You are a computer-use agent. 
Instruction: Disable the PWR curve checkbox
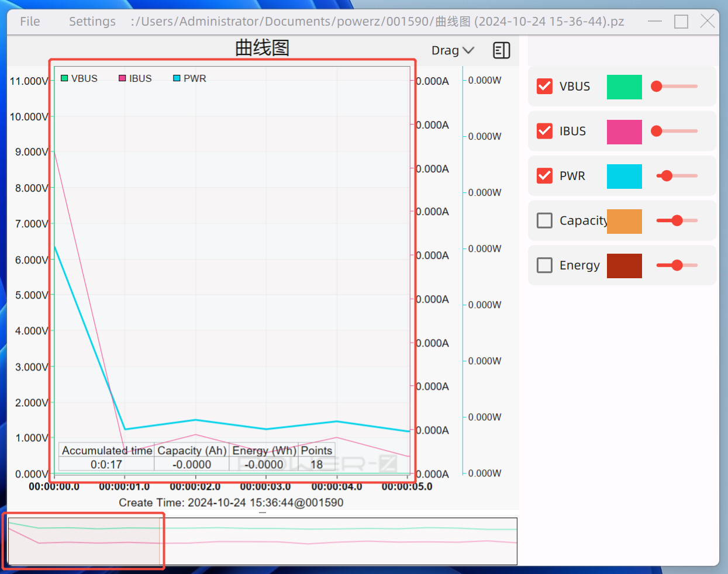(544, 176)
